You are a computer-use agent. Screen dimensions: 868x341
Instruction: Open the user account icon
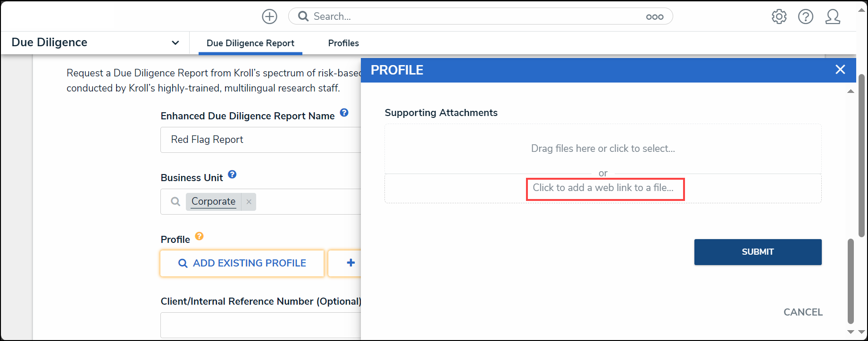coord(833,17)
